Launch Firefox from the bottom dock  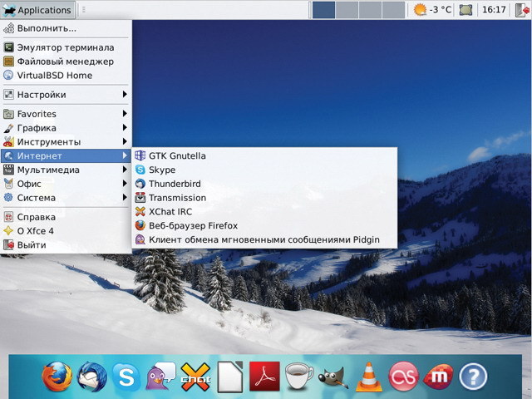pos(57,377)
